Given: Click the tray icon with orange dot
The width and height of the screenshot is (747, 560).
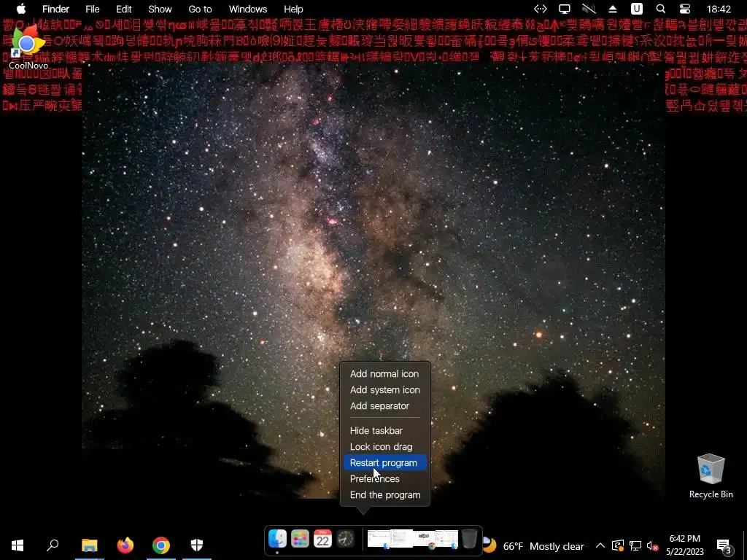Looking at the screenshot, I should tap(618, 545).
